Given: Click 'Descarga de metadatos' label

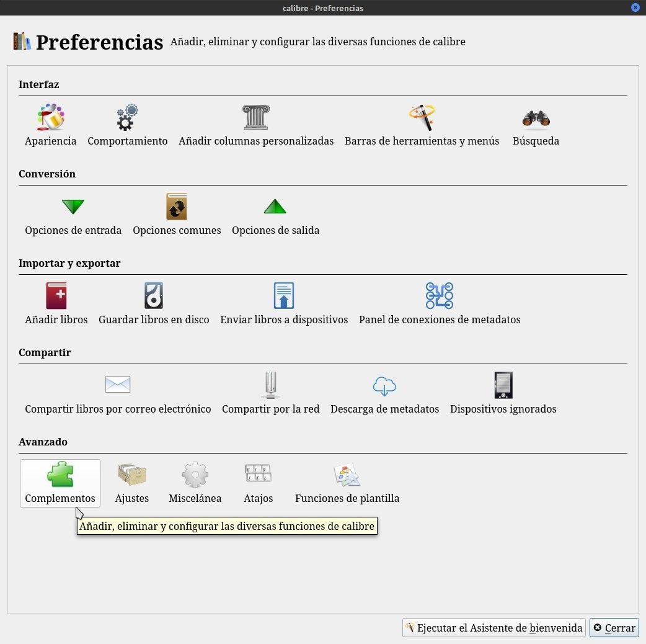Looking at the screenshot, I should 384,409.
